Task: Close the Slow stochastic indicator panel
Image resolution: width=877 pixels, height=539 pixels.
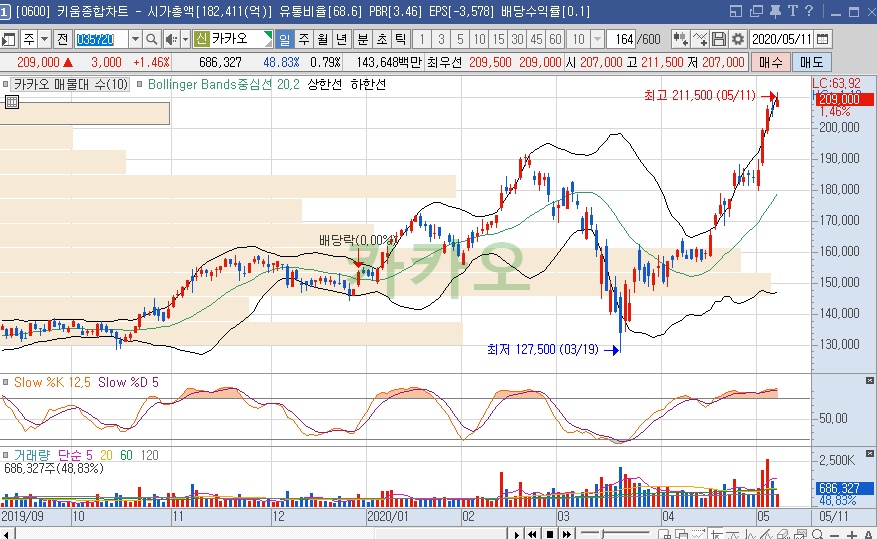Action: (869, 381)
